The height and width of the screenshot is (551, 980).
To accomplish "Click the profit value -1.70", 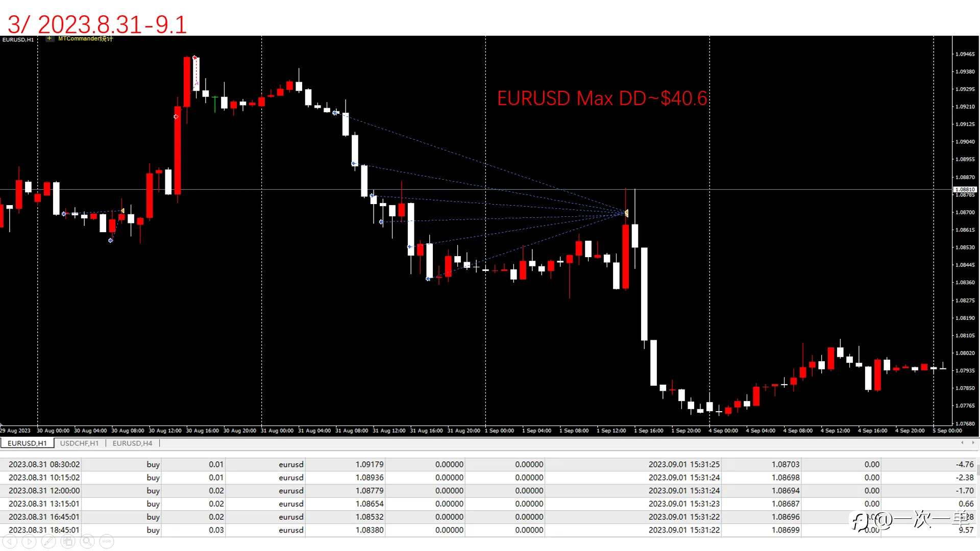I will pyautogui.click(x=965, y=490).
